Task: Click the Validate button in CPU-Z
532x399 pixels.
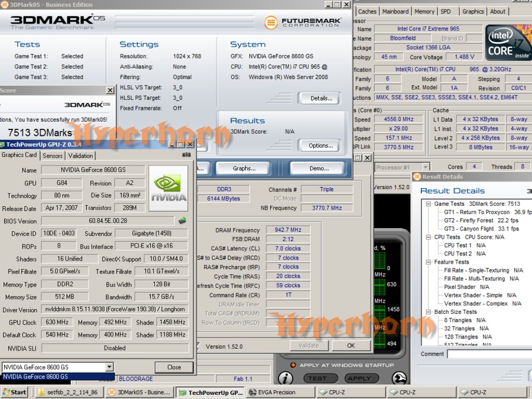Action: pyautogui.click(x=309, y=345)
